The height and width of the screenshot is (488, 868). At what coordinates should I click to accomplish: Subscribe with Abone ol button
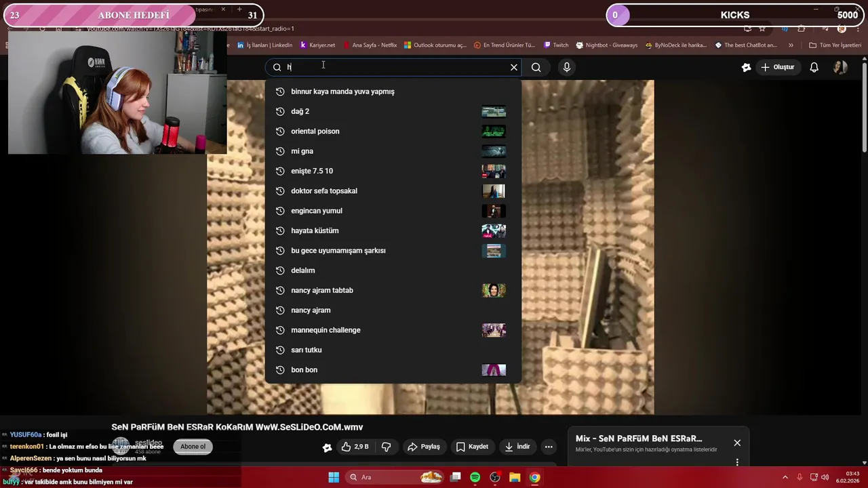(x=193, y=447)
